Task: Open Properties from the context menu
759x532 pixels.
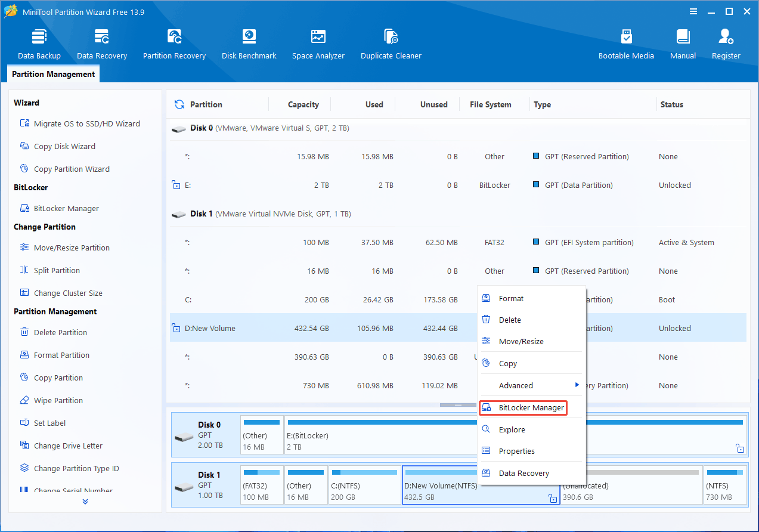Action: (532, 451)
